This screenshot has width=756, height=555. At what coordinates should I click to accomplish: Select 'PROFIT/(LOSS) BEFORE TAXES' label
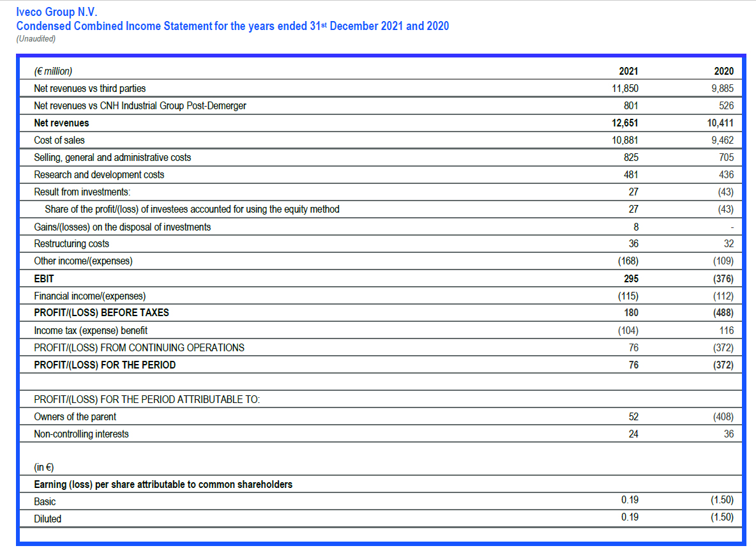coord(102,313)
